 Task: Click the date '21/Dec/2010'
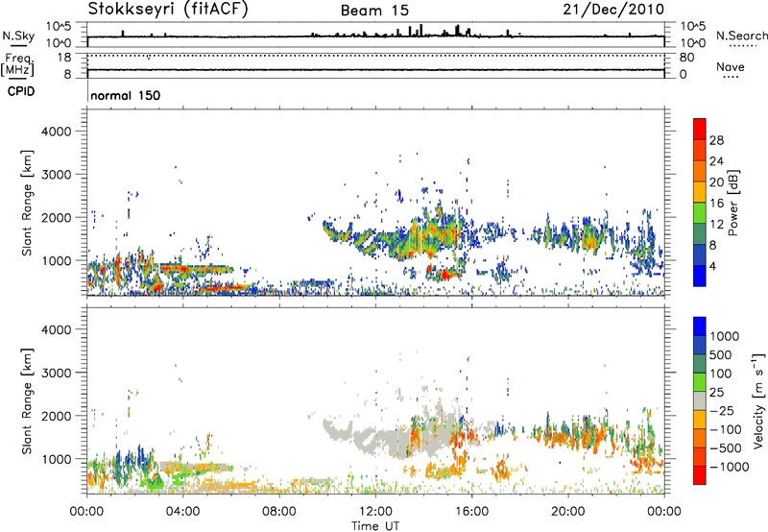point(613,10)
